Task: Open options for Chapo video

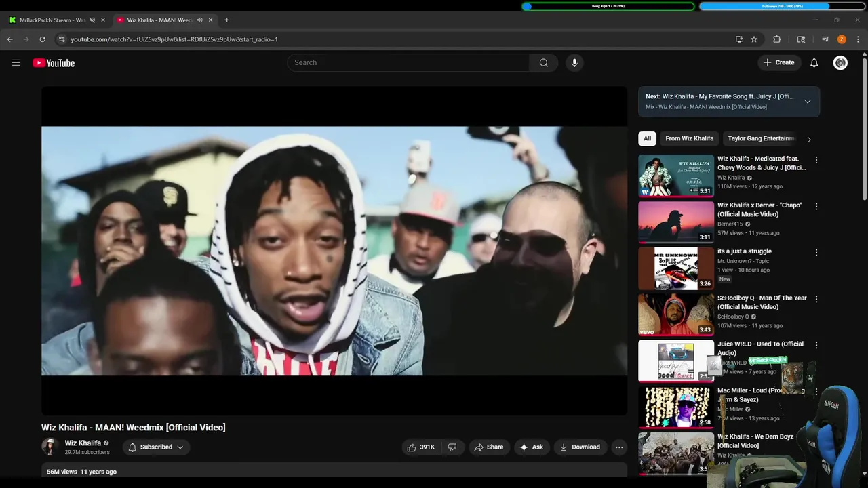Action: point(816,206)
